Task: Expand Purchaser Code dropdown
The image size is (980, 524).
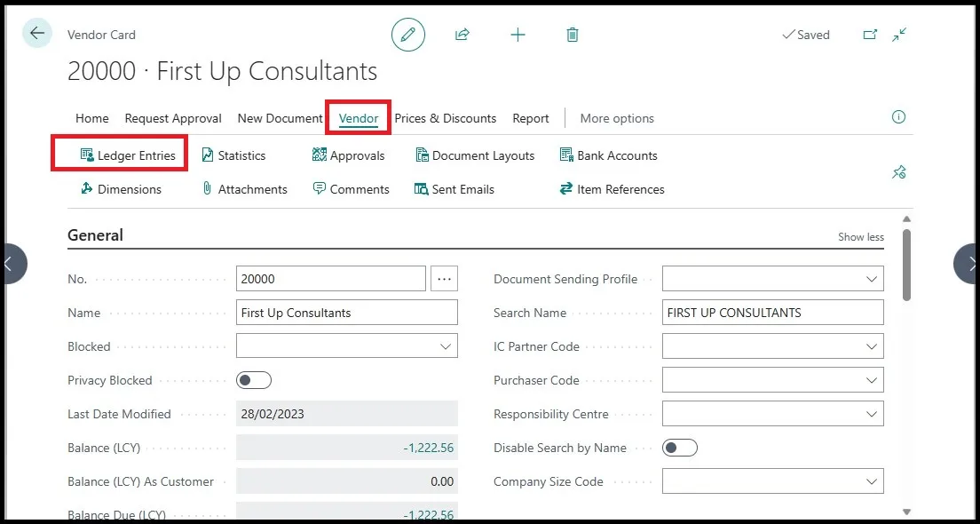Action: tap(872, 380)
